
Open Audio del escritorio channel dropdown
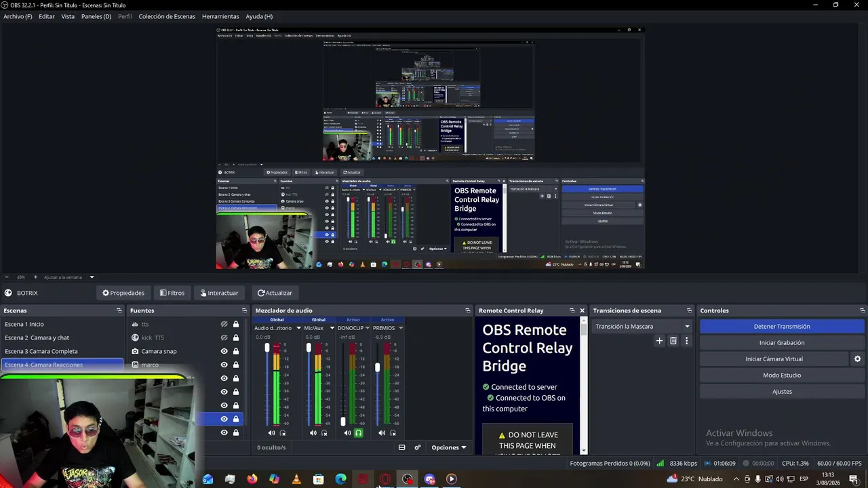(x=298, y=328)
